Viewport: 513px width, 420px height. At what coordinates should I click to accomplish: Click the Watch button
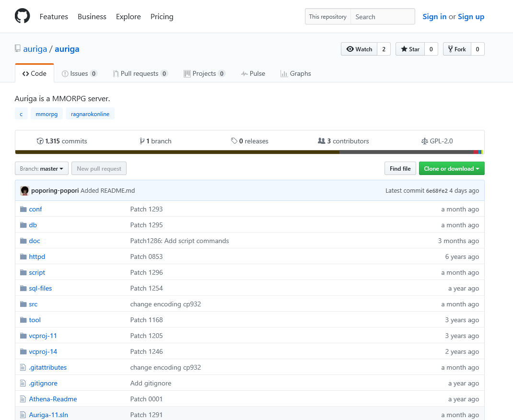[x=359, y=49]
